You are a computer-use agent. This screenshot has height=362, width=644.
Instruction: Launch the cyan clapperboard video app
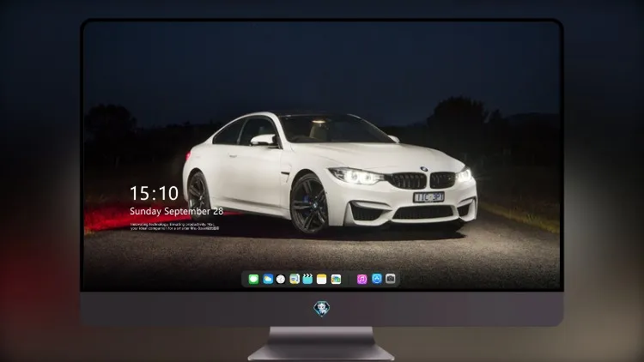pos(307,279)
